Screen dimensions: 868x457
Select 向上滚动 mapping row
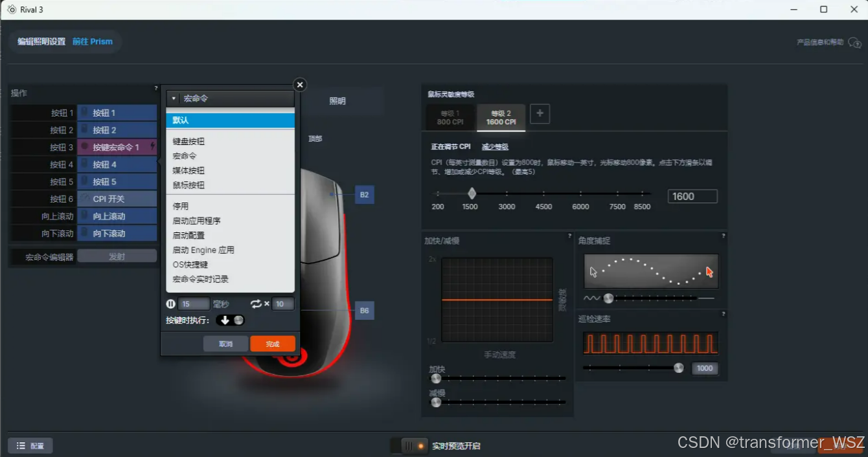click(117, 216)
